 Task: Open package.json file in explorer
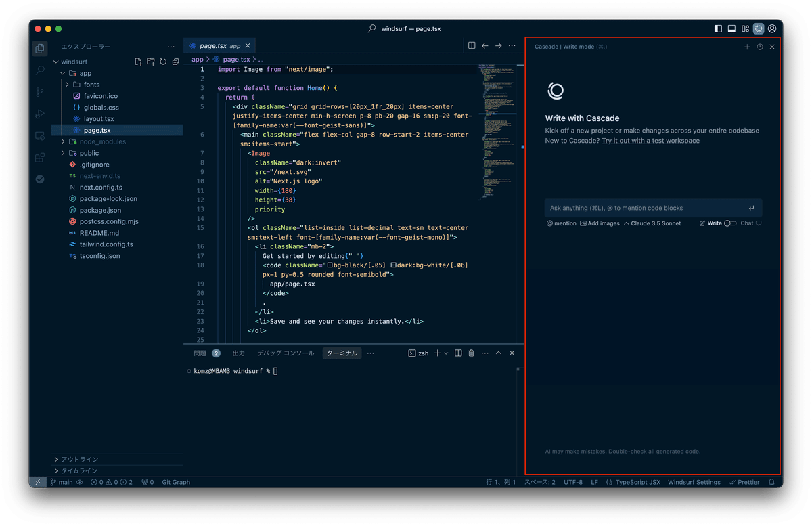100,210
